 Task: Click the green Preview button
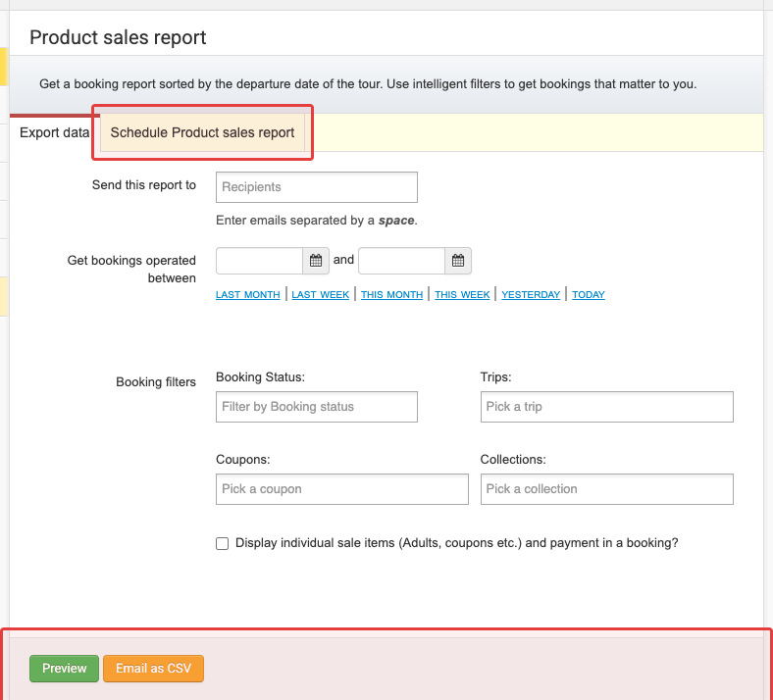click(64, 669)
